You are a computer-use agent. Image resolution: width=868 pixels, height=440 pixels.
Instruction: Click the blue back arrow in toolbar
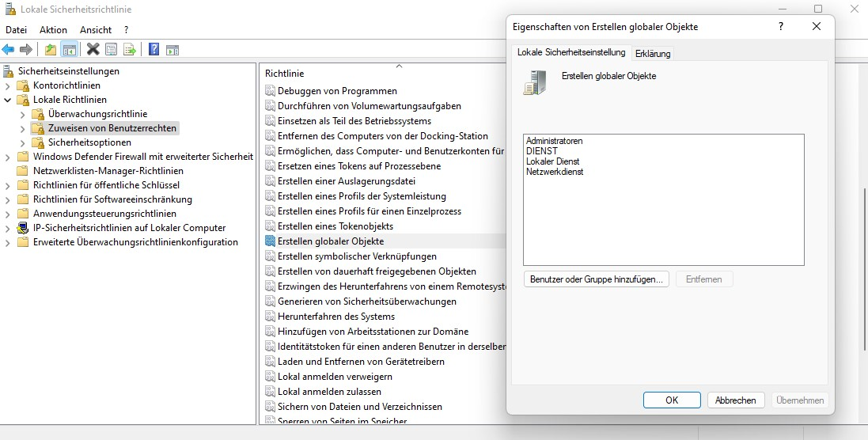click(x=9, y=49)
